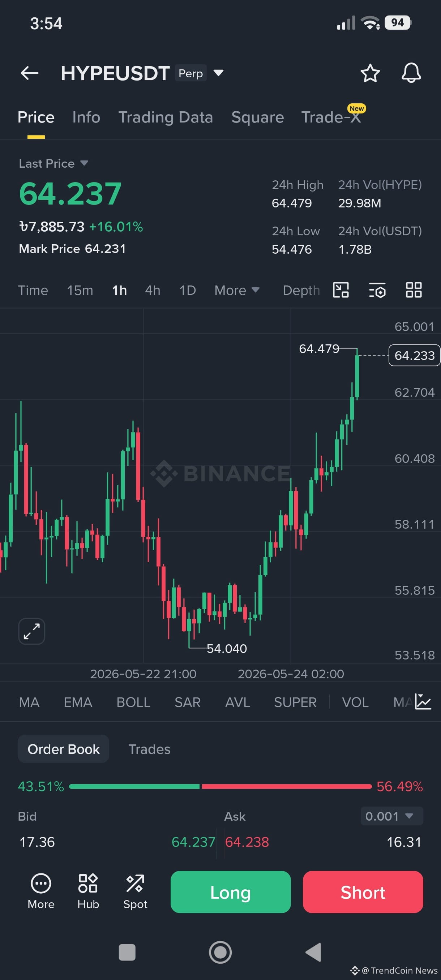Image resolution: width=441 pixels, height=980 pixels.
Task: Select the Time chart interval
Action: pyautogui.click(x=33, y=290)
